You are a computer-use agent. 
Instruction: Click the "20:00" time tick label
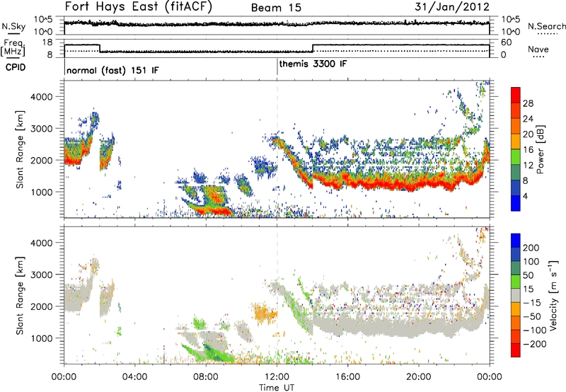click(418, 377)
